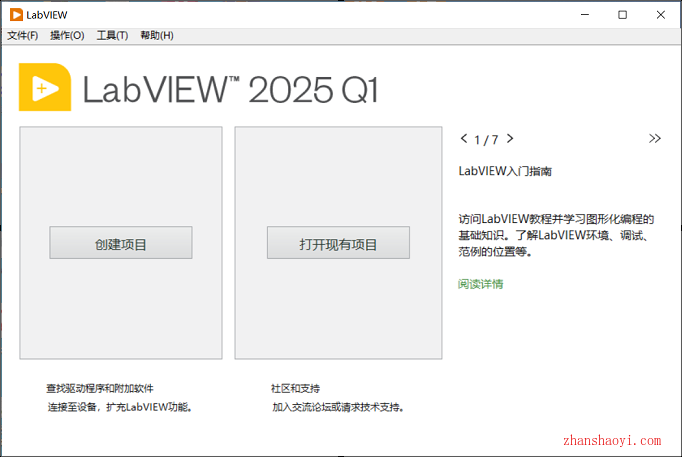Collapse the side panel with double chevron
This screenshot has height=457, width=682.
pos(655,139)
